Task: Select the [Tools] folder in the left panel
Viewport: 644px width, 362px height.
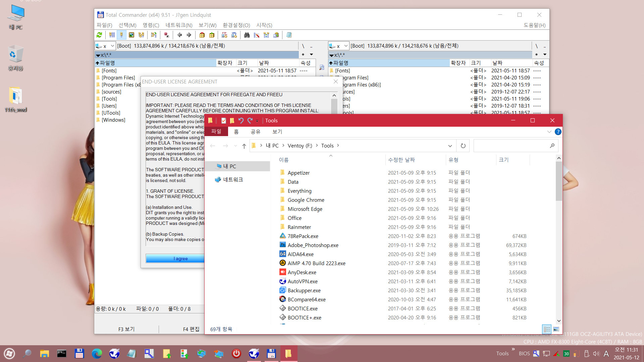Action: point(109,99)
